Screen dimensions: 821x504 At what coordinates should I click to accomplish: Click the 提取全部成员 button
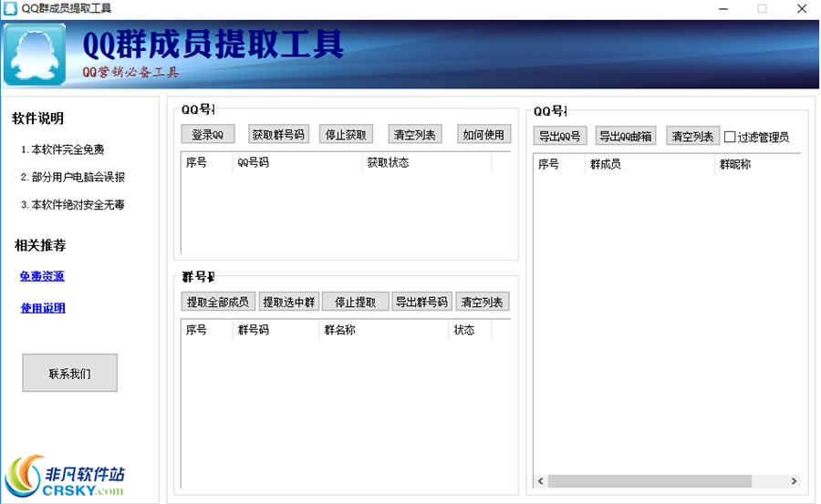pos(218,302)
